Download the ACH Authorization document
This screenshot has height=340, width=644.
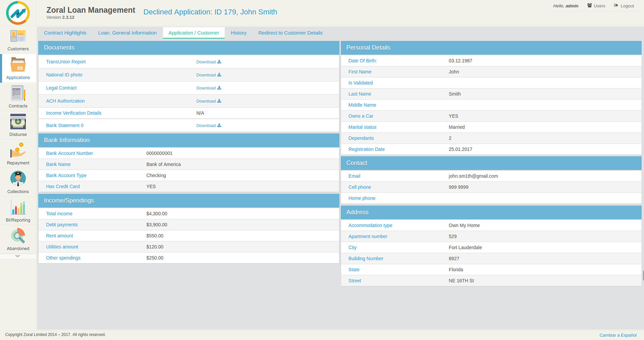click(x=209, y=101)
